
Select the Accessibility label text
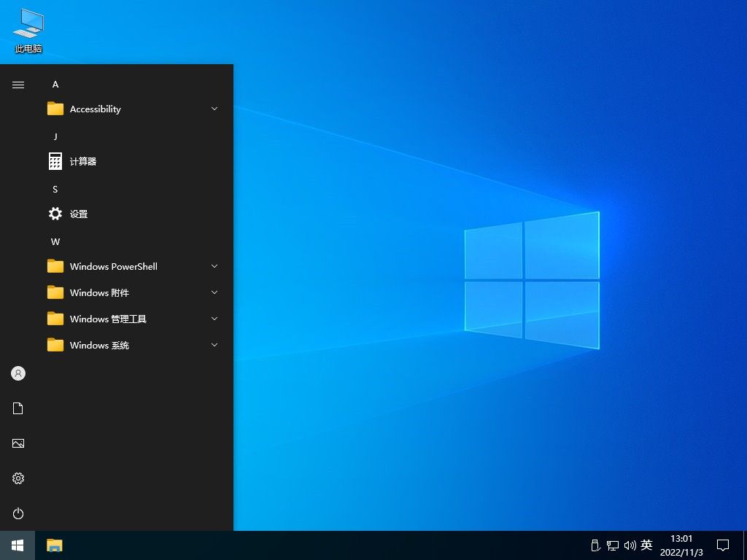[x=96, y=109]
